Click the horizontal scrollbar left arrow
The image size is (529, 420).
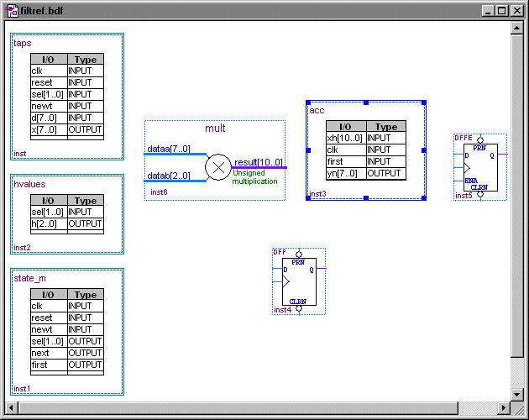tap(12, 407)
